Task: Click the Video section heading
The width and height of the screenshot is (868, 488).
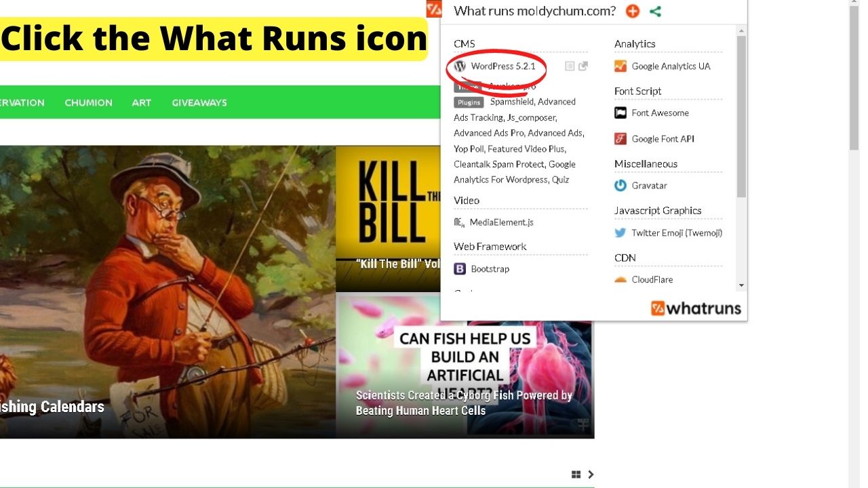Action: [467, 201]
